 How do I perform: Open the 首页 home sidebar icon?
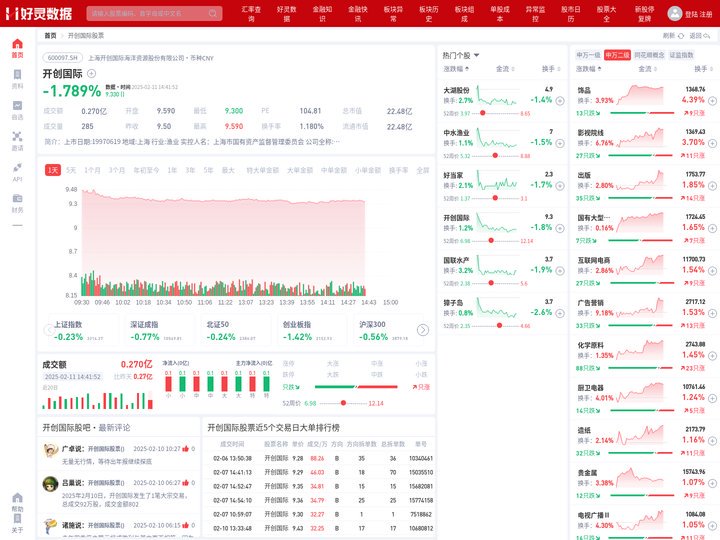coord(17,48)
